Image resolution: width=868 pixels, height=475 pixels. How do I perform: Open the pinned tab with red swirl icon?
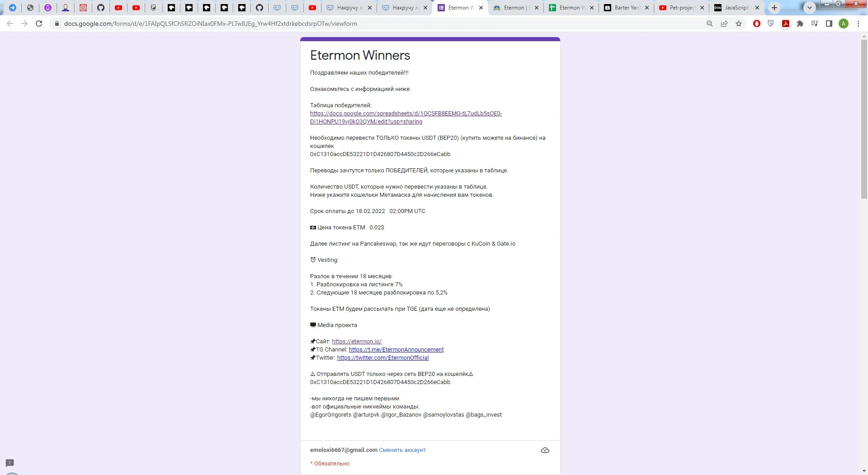[83, 8]
